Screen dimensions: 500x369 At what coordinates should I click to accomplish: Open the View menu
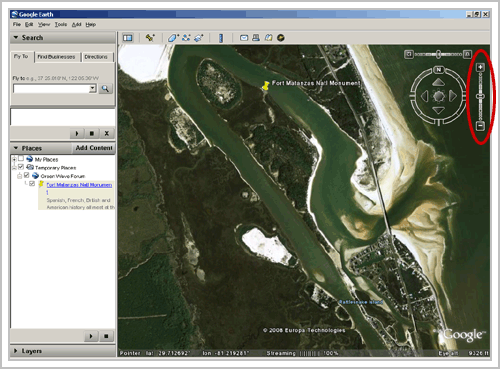[x=44, y=24]
